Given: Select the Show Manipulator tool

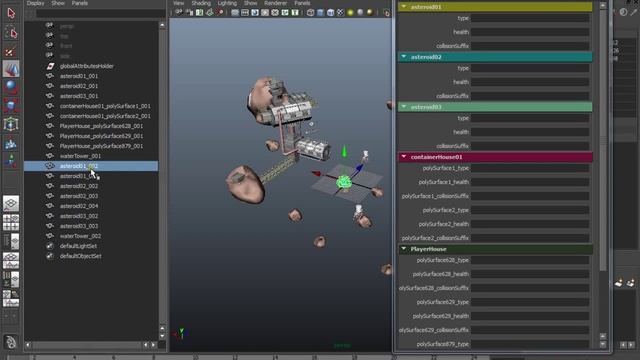Looking at the screenshot, I should tap(11, 161).
